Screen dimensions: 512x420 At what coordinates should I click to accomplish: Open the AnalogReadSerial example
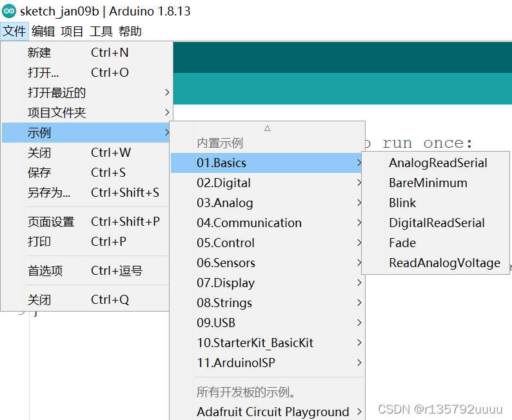click(x=436, y=163)
